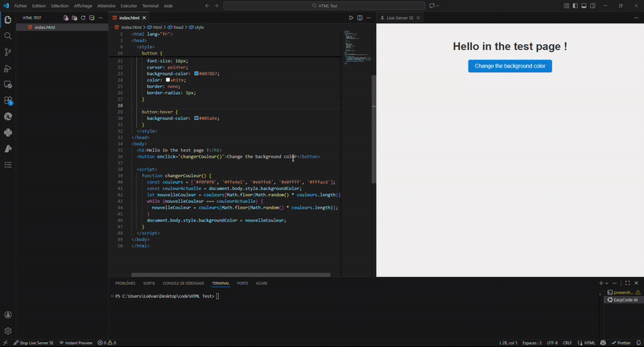This screenshot has width=644, height=347.
Task: Switch to the PORTS panel tab
Action: coord(242,283)
